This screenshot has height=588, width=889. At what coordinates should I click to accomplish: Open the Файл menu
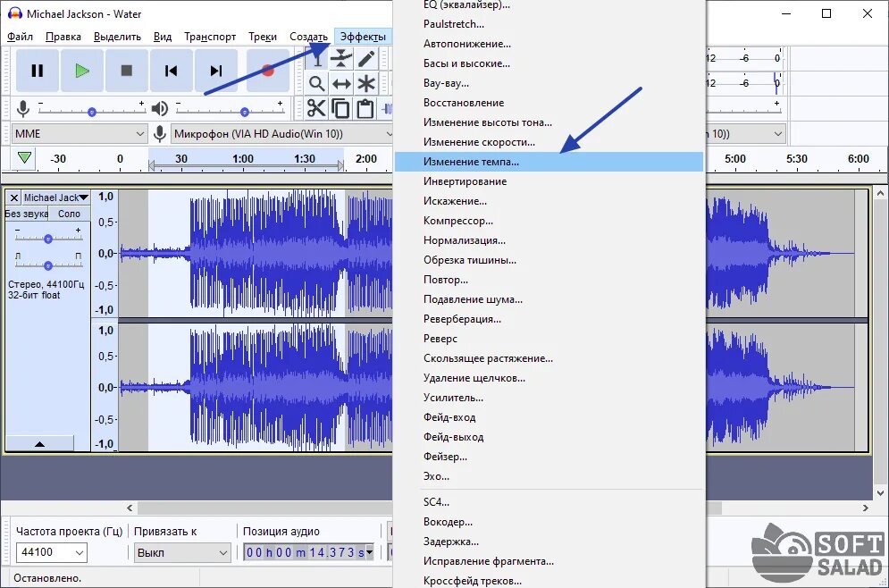point(20,37)
